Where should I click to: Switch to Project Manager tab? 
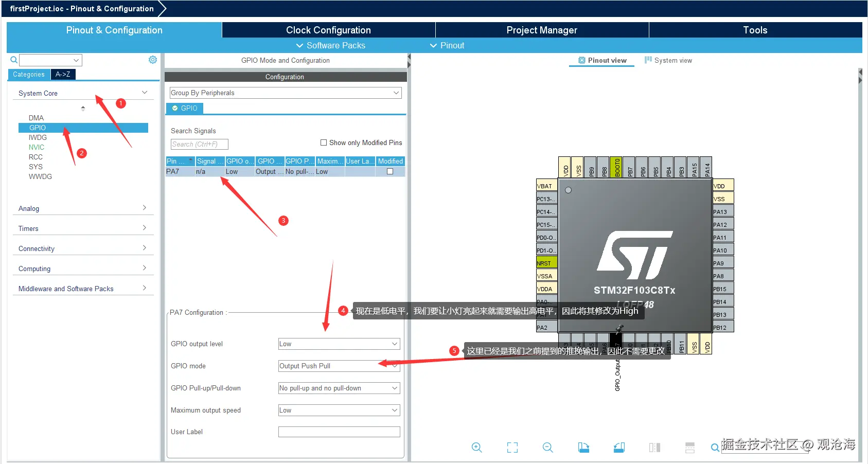542,30
